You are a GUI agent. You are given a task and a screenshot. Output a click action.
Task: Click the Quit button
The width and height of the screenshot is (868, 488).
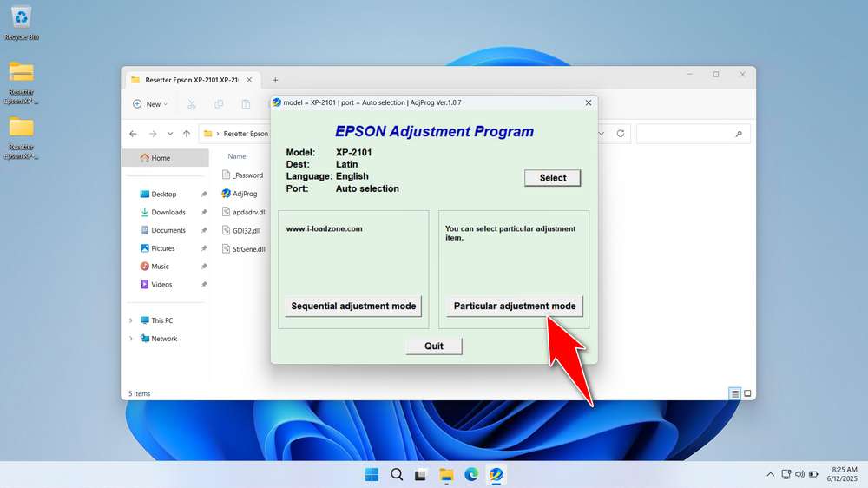pyautogui.click(x=433, y=346)
